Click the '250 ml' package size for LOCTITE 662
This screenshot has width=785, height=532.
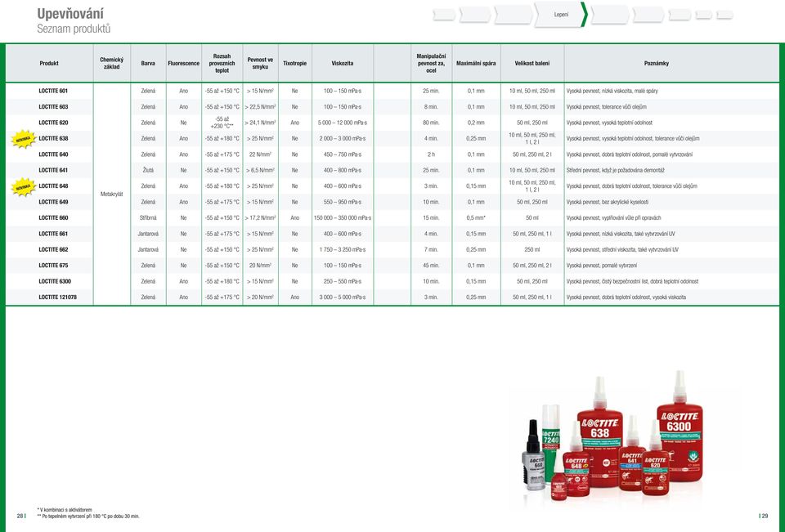click(x=532, y=250)
